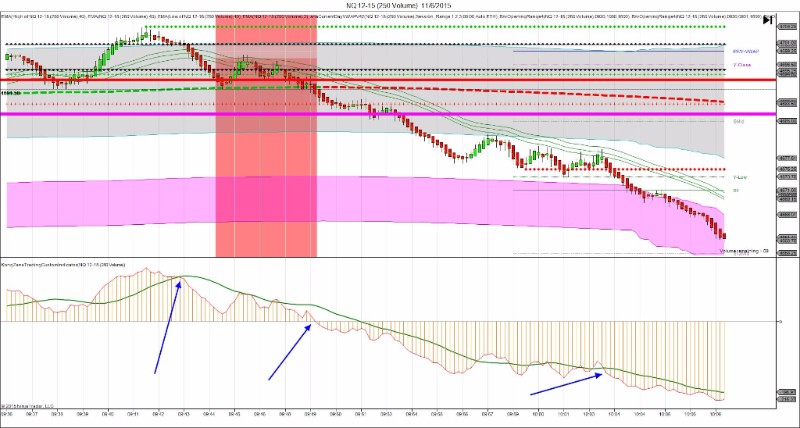Image resolution: width=800 pixels, height=428 pixels.
Task: Click the Y-Low level label
Action: [740, 177]
